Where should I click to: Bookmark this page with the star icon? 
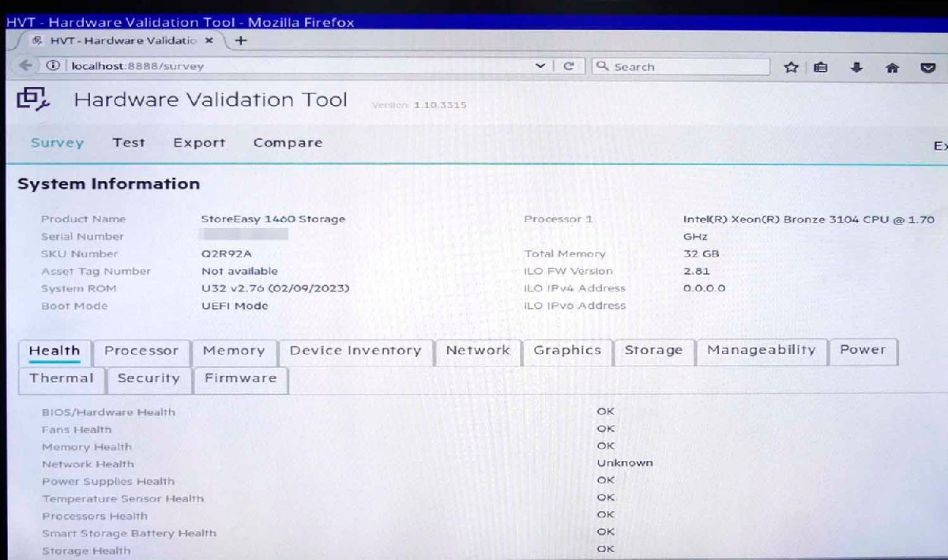791,67
